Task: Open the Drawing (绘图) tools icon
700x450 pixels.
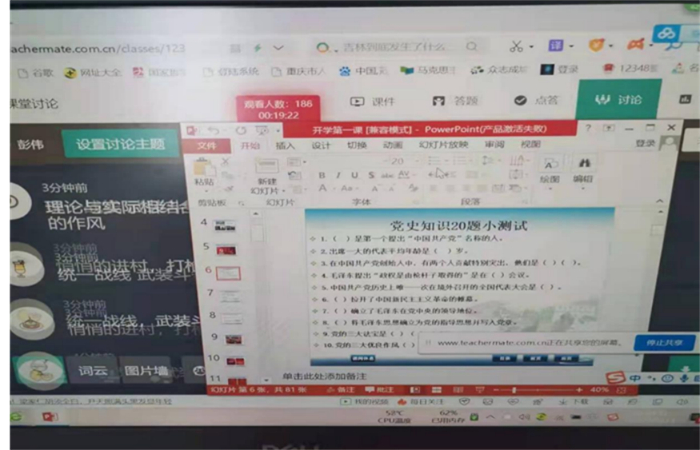Action: click(x=549, y=167)
